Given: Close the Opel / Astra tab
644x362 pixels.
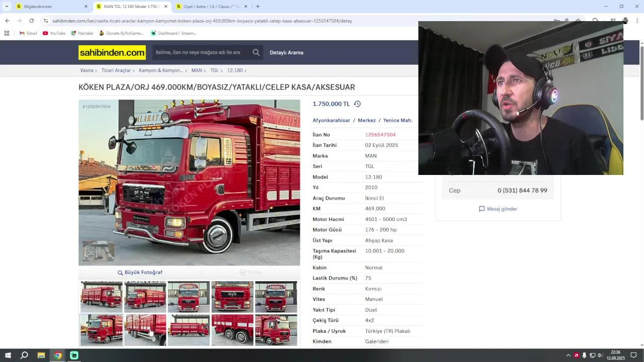Looking at the screenshot, I should click(246, 7).
